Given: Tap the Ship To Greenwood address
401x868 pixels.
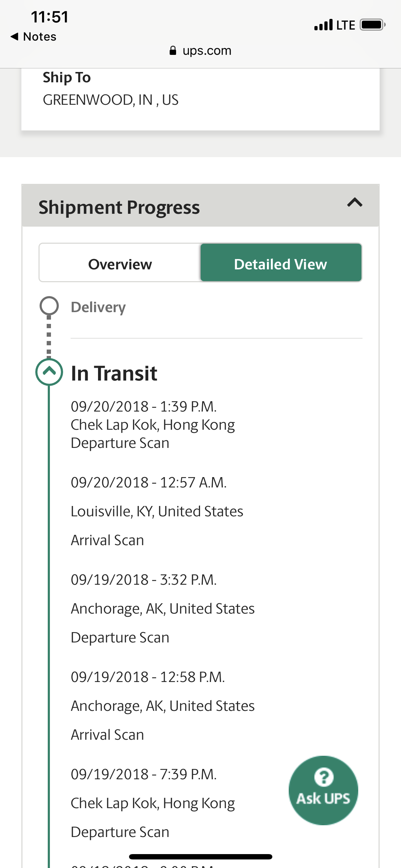Looking at the screenshot, I should click(x=110, y=100).
